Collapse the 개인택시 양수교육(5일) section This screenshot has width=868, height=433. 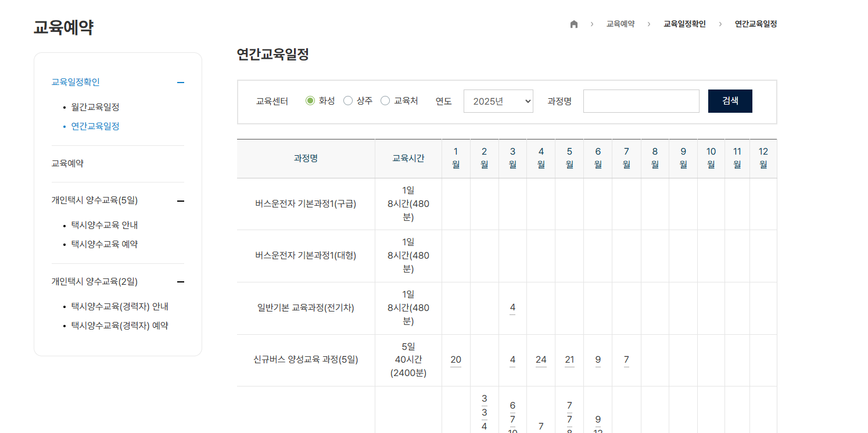[x=181, y=201]
